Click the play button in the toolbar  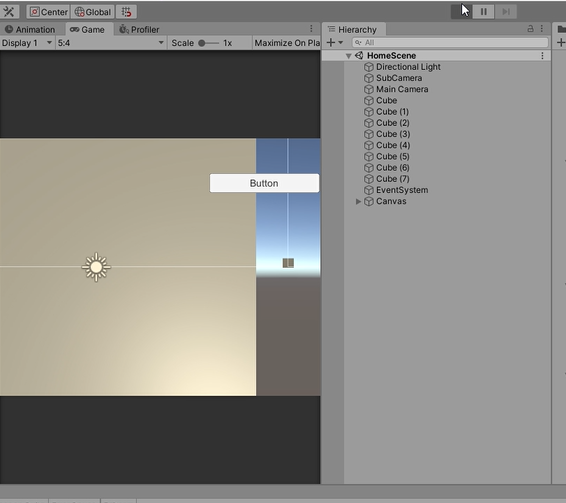462,12
